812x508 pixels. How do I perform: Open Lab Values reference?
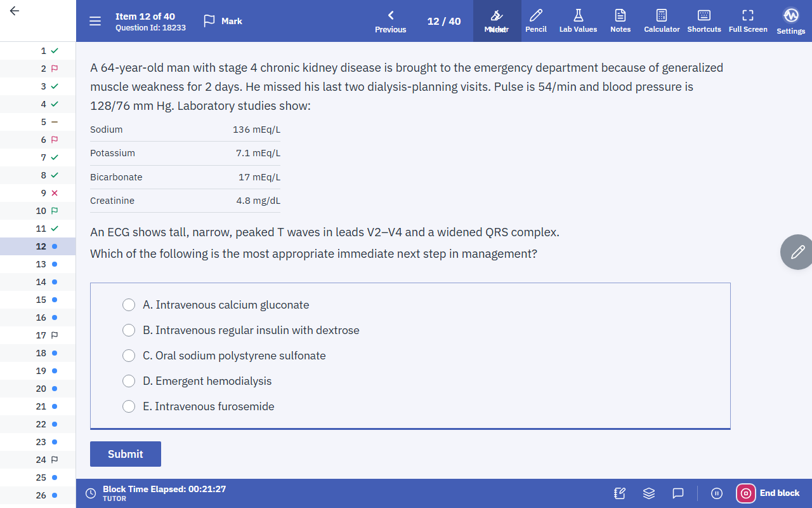[578, 21]
